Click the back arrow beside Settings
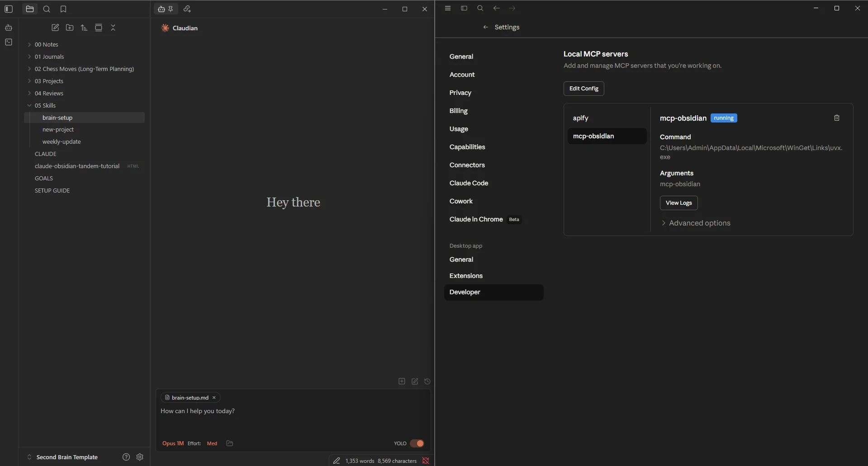This screenshot has width=868, height=466. pyautogui.click(x=485, y=27)
